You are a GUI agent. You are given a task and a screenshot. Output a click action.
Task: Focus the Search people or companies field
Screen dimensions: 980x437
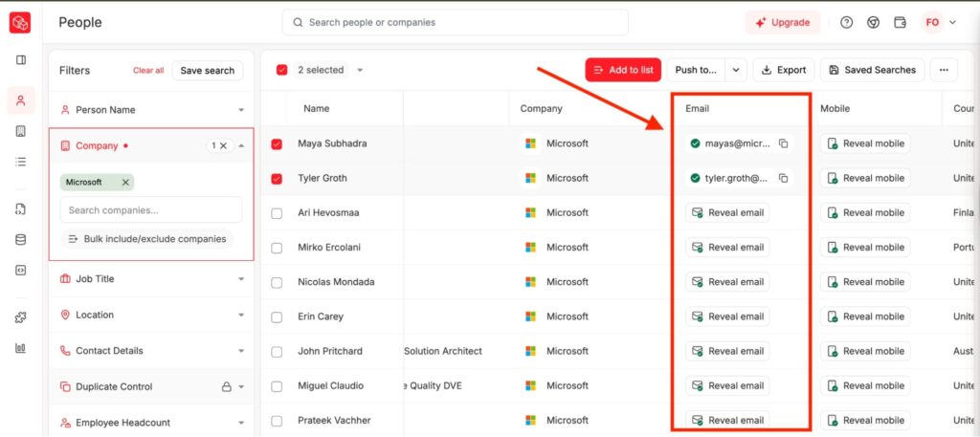(455, 23)
